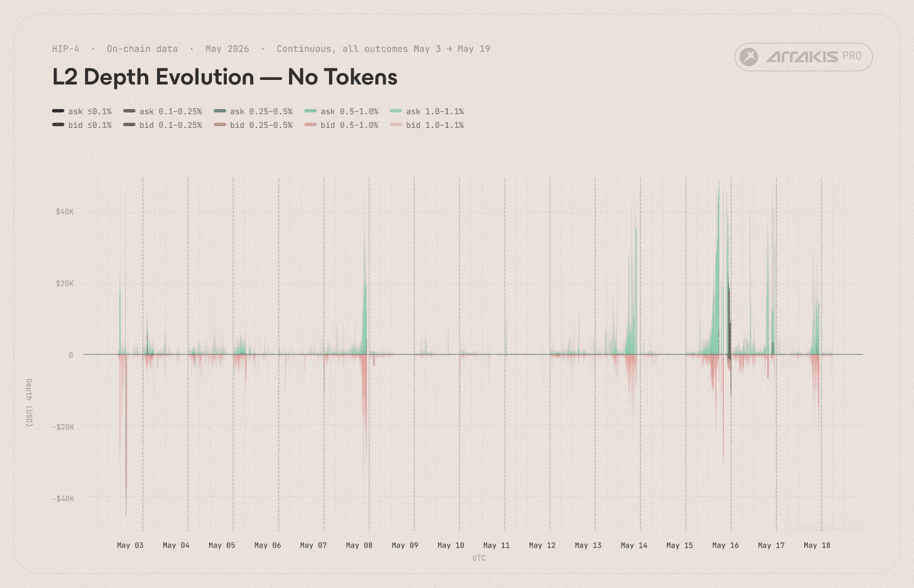
Task: Toggle the 'bid 1.0-1.1%' legend entry
Action: tap(427, 125)
